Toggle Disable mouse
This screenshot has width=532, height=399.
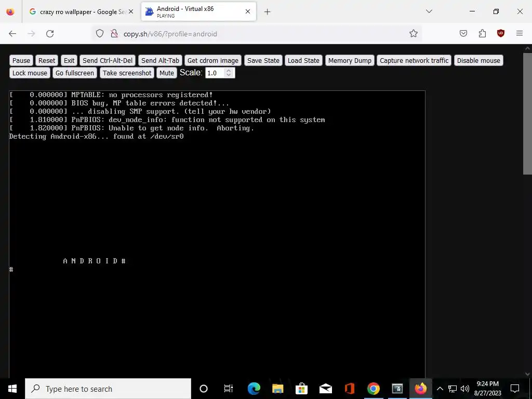pyautogui.click(x=478, y=60)
